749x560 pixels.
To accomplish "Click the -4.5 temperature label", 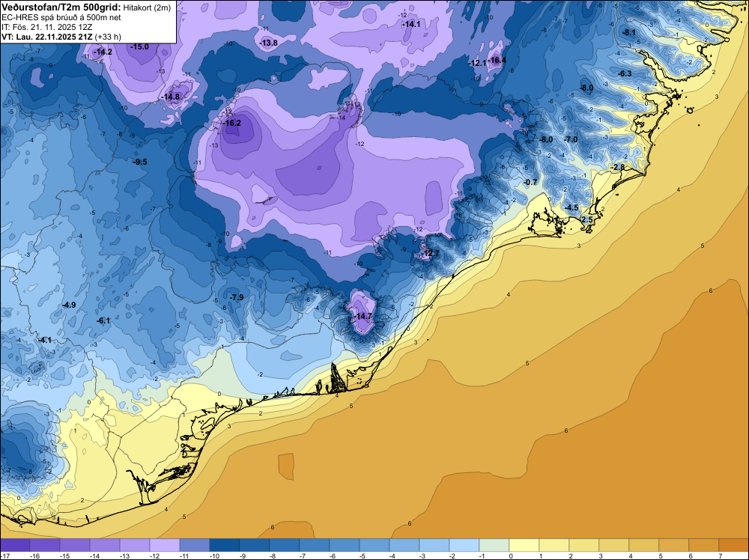I will pos(571,207).
